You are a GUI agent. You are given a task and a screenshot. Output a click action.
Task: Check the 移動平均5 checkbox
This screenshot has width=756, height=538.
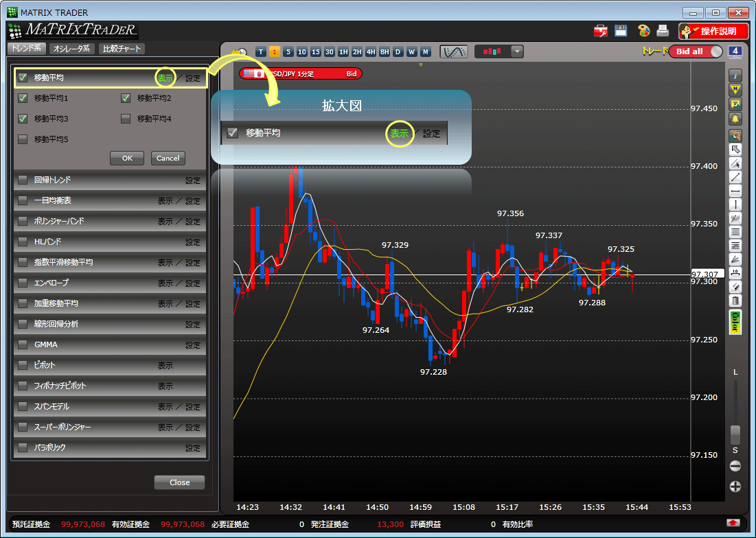(23, 139)
